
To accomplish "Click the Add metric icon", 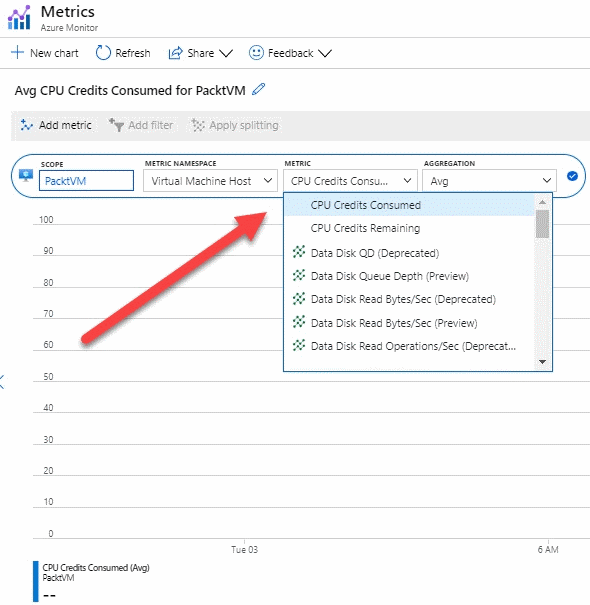I will 26,125.
